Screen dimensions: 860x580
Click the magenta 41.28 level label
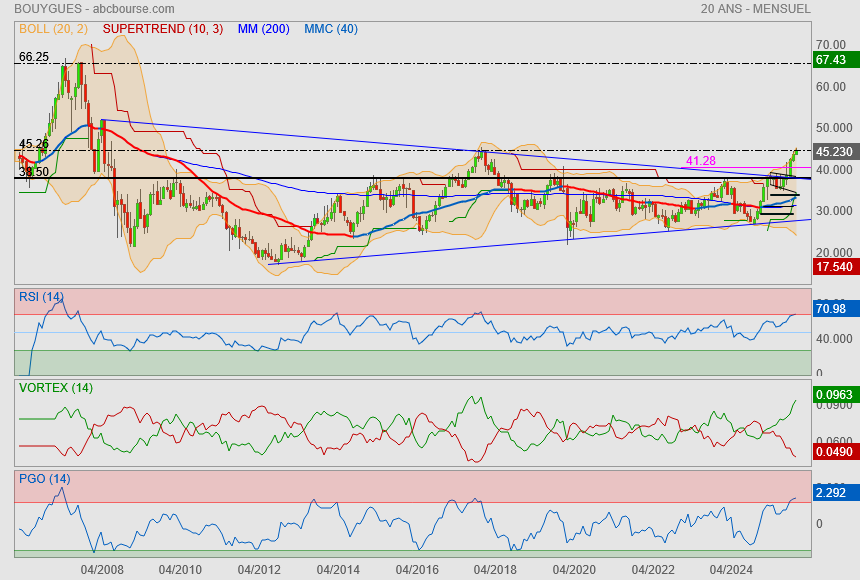coord(700,161)
